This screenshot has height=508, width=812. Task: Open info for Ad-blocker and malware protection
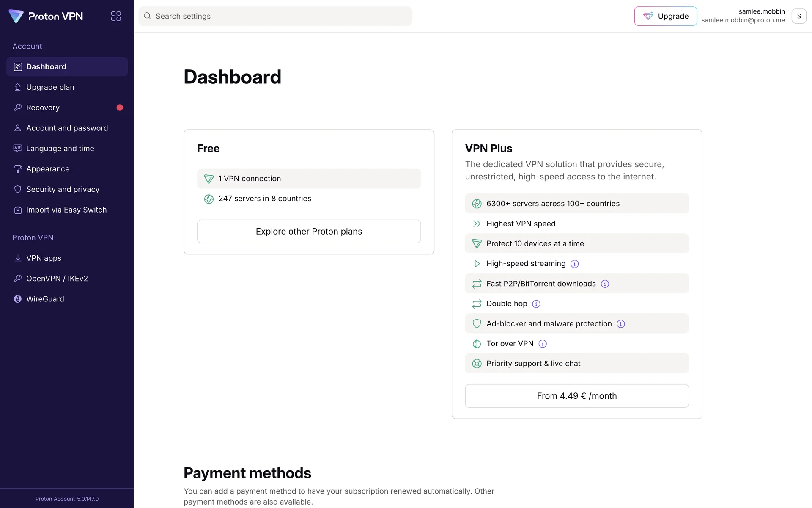coord(620,324)
